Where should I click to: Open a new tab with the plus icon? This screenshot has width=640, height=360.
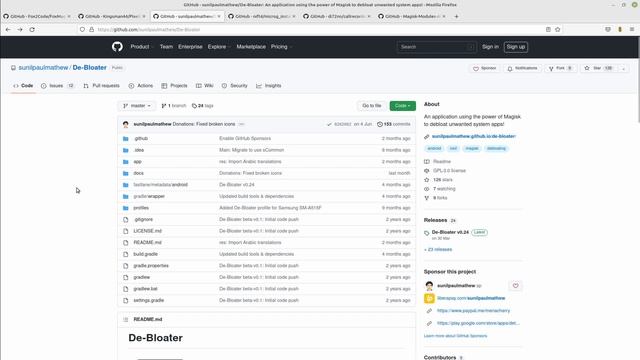(456, 16)
